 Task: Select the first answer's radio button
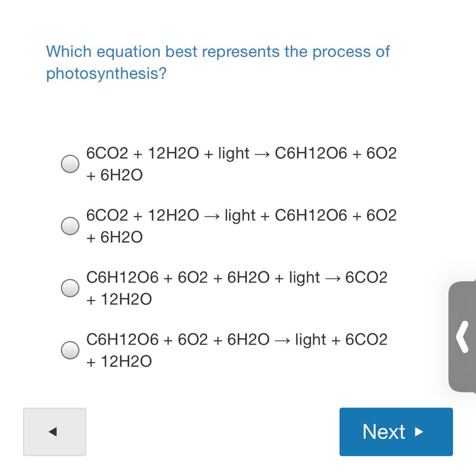click(70, 163)
